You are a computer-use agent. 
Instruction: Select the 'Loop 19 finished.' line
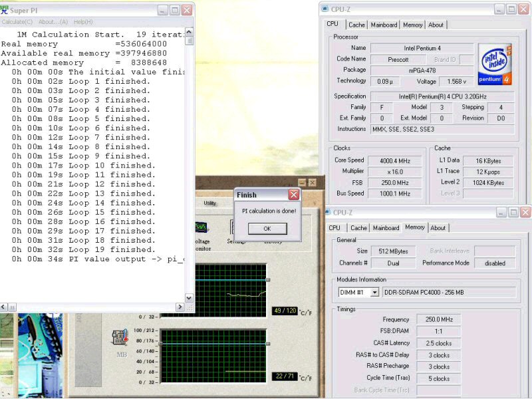pyautogui.click(x=84, y=250)
